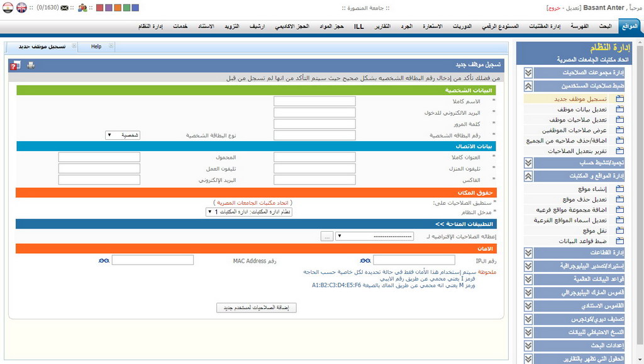Click folder icon for اضافة مجموعة مواقع فرعيه
The width and height of the screenshot is (644, 364).
(619, 210)
